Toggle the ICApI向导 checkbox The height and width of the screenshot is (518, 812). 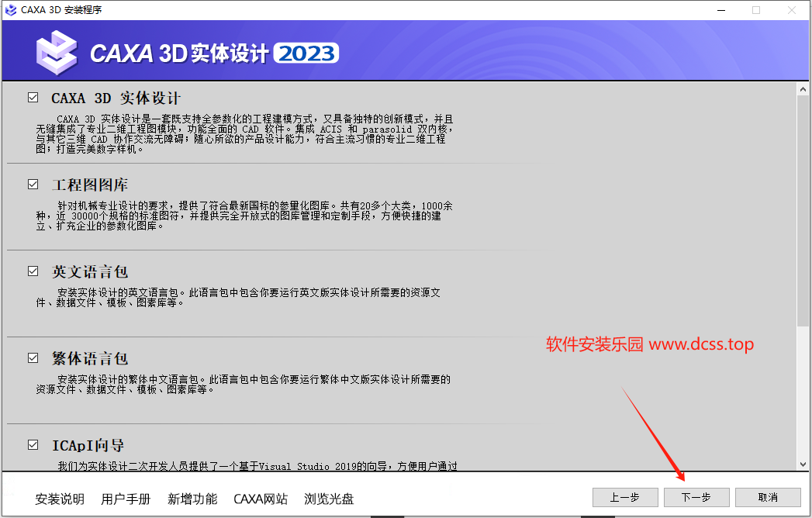(x=33, y=445)
